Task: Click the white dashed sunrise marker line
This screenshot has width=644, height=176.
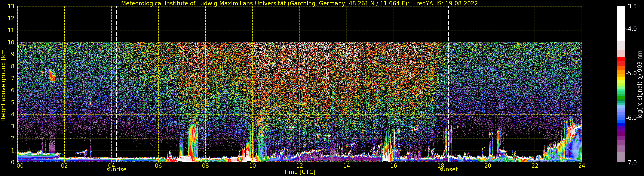Action: coord(117,84)
